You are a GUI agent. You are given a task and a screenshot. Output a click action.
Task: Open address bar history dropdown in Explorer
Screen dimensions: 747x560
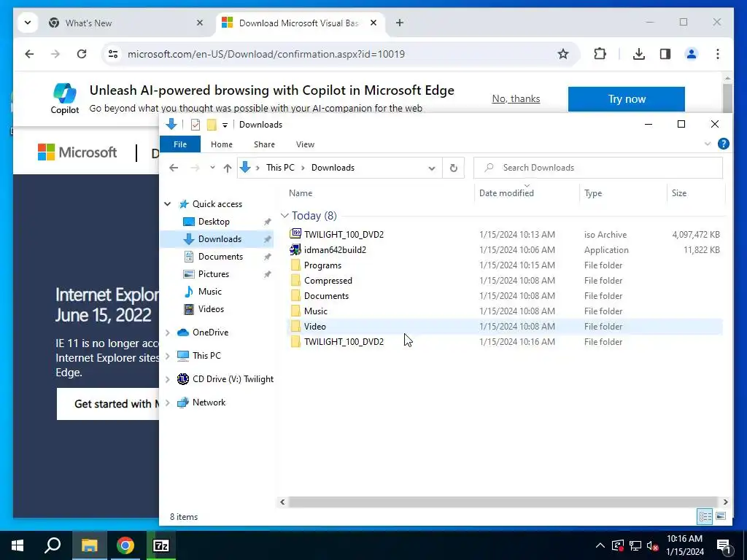(432, 168)
